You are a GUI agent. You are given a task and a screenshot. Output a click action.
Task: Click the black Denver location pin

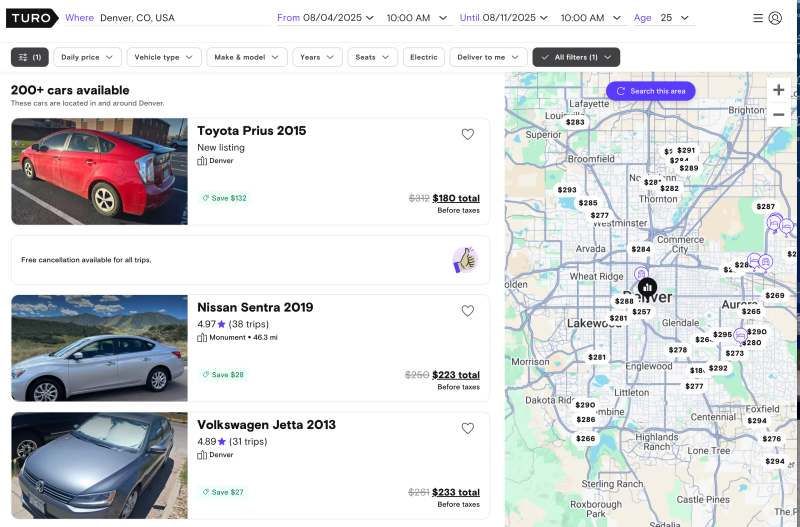click(647, 287)
